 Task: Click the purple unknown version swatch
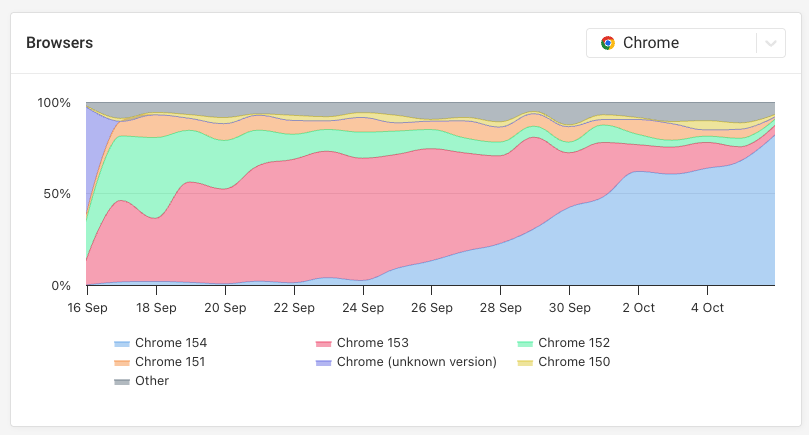coord(323,363)
